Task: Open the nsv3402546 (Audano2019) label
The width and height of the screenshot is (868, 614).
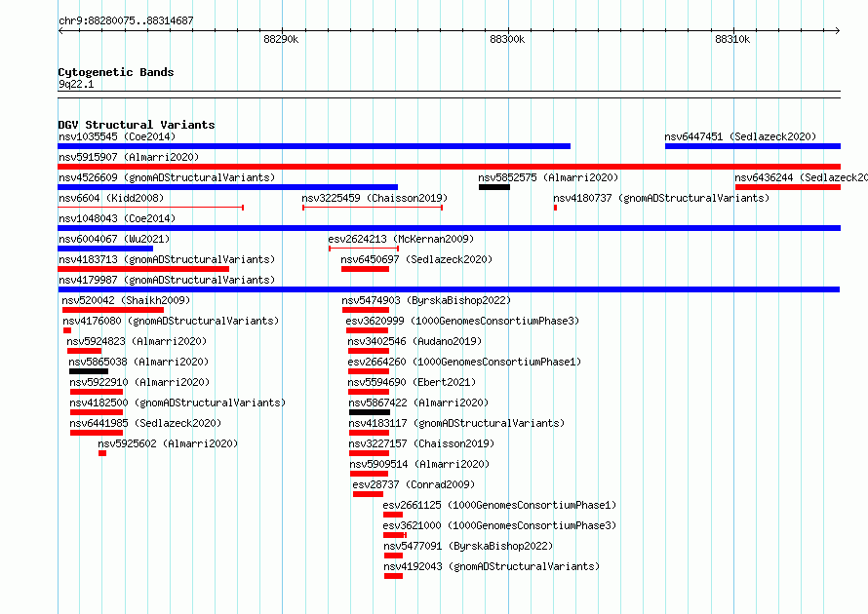Action: [414, 341]
